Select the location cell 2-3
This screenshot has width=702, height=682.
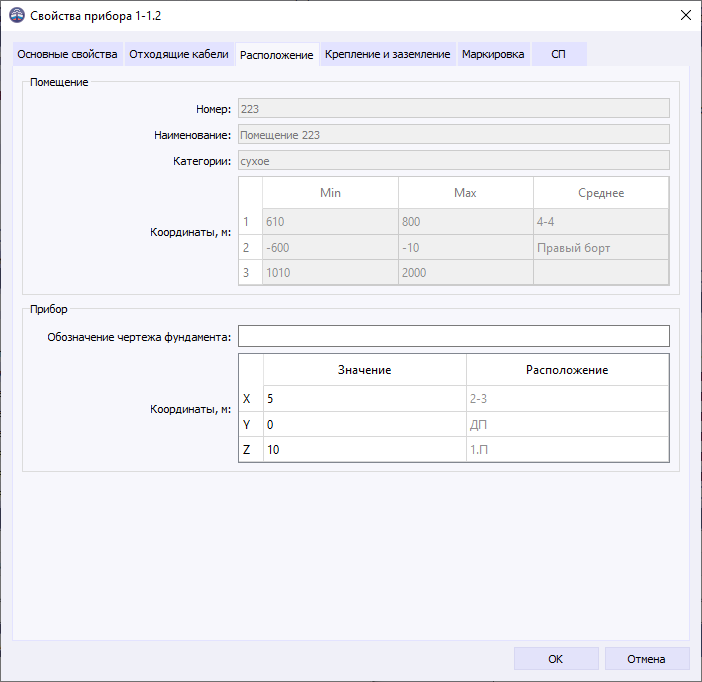[567, 399]
